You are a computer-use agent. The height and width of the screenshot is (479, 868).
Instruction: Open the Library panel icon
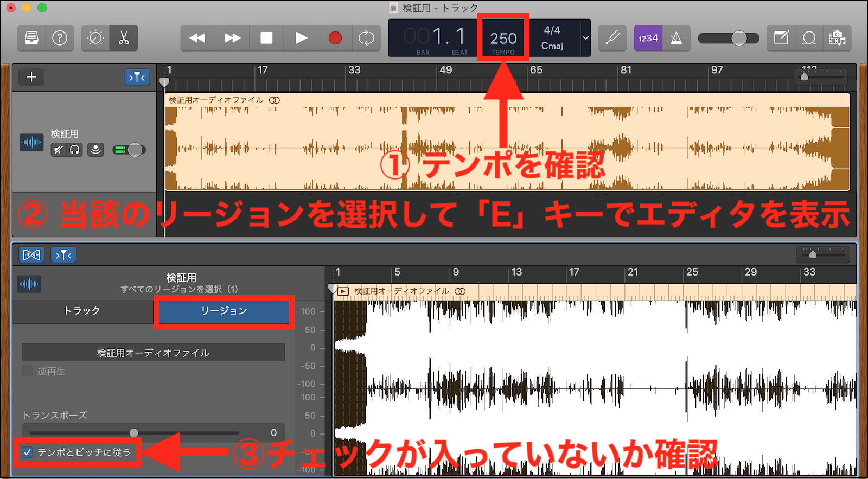click(31, 38)
